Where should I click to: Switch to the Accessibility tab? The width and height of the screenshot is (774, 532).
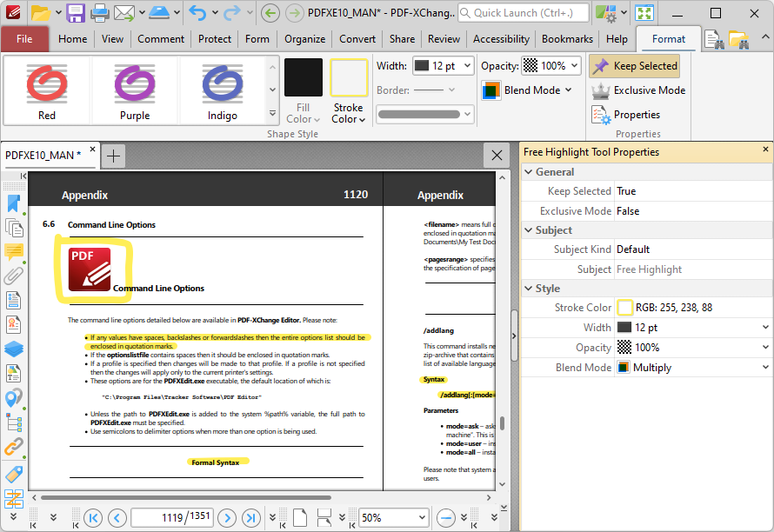point(501,39)
